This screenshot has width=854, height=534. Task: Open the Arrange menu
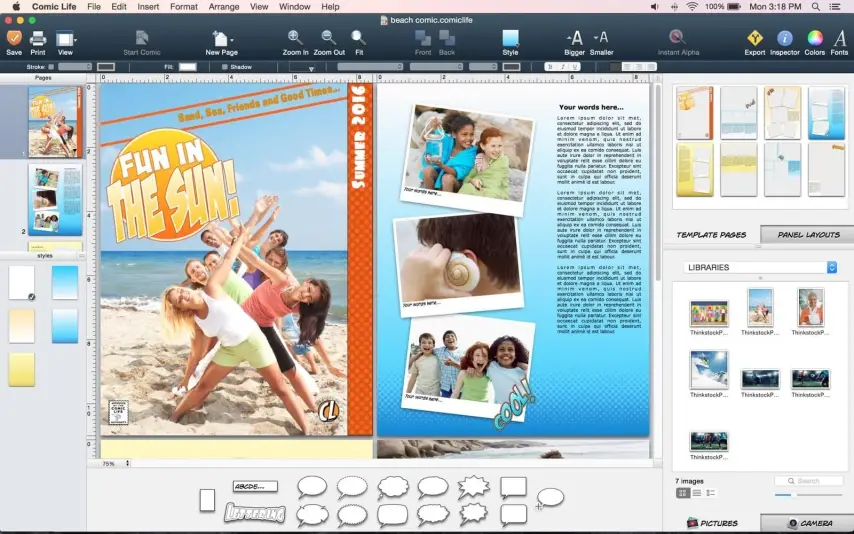pos(224,6)
